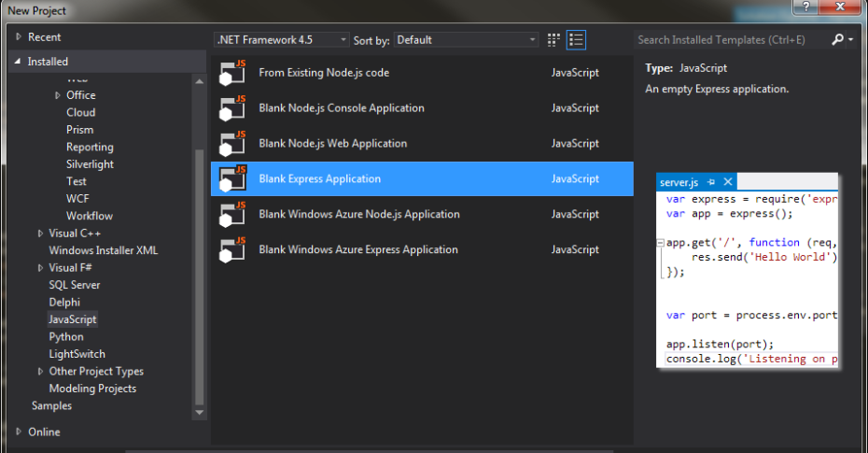Select the Silverlight category

[x=90, y=164]
